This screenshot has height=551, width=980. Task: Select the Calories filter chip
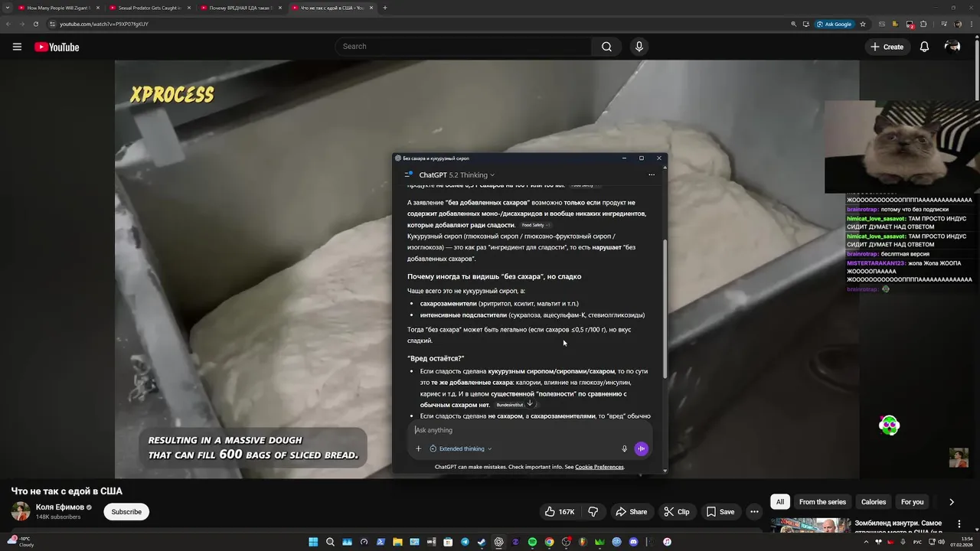click(874, 502)
